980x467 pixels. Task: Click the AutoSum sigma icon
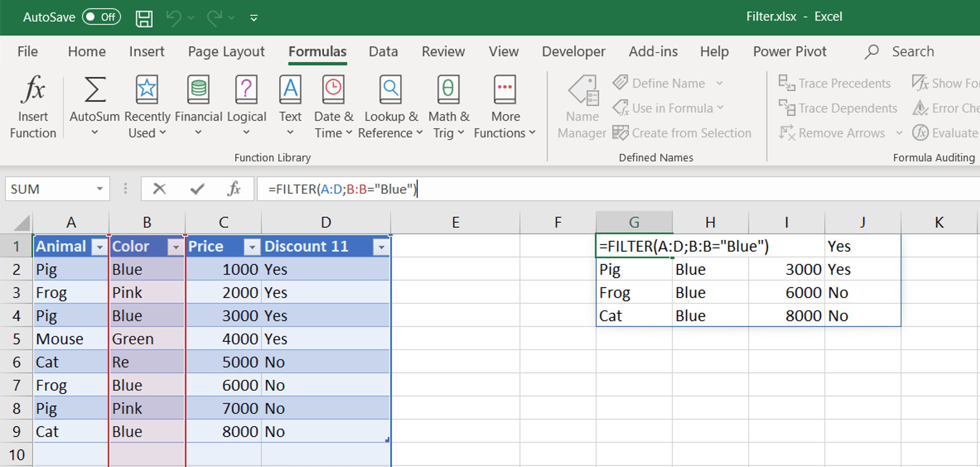tap(95, 89)
